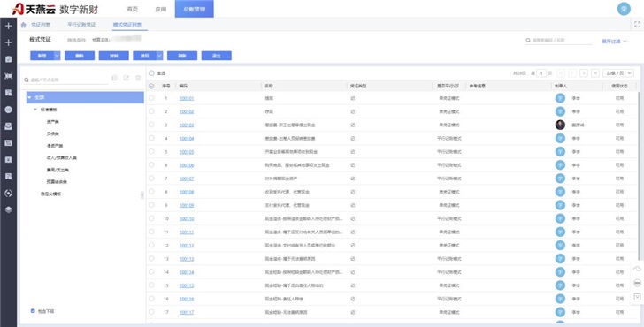Click the cloud icon on right edge

point(638,269)
